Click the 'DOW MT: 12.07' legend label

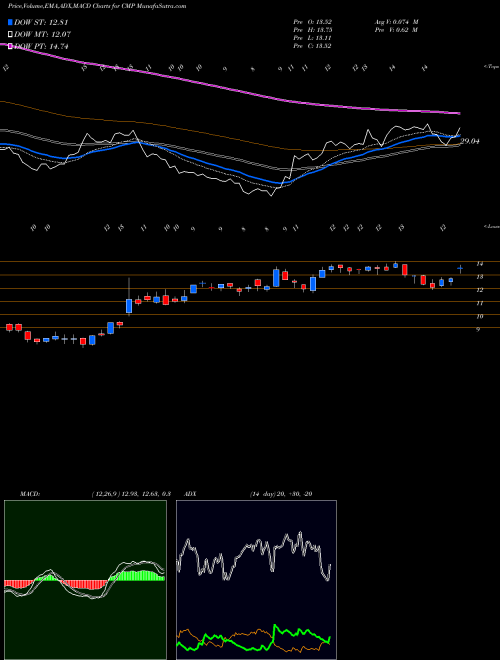pos(43,35)
